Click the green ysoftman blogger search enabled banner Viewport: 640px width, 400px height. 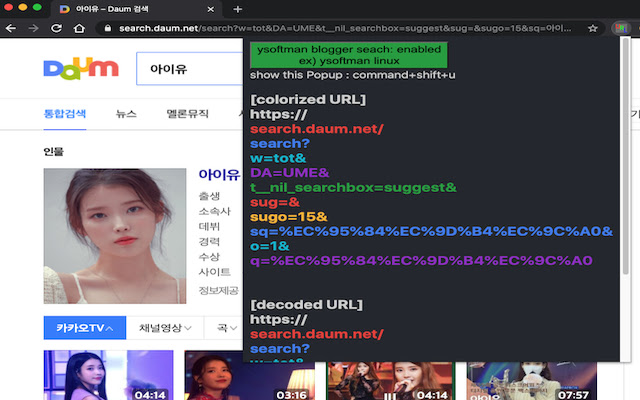[x=349, y=55]
